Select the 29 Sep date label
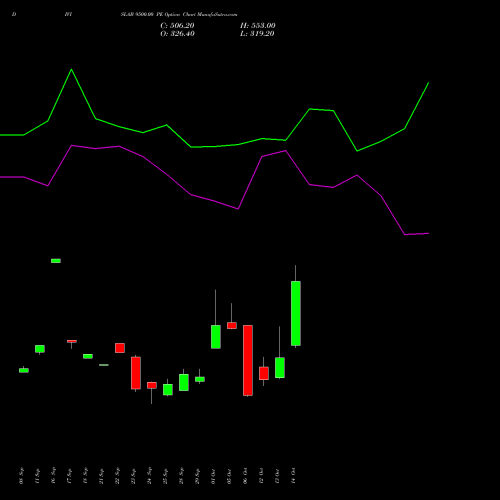This screenshot has height=500, width=500. (x=198, y=476)
